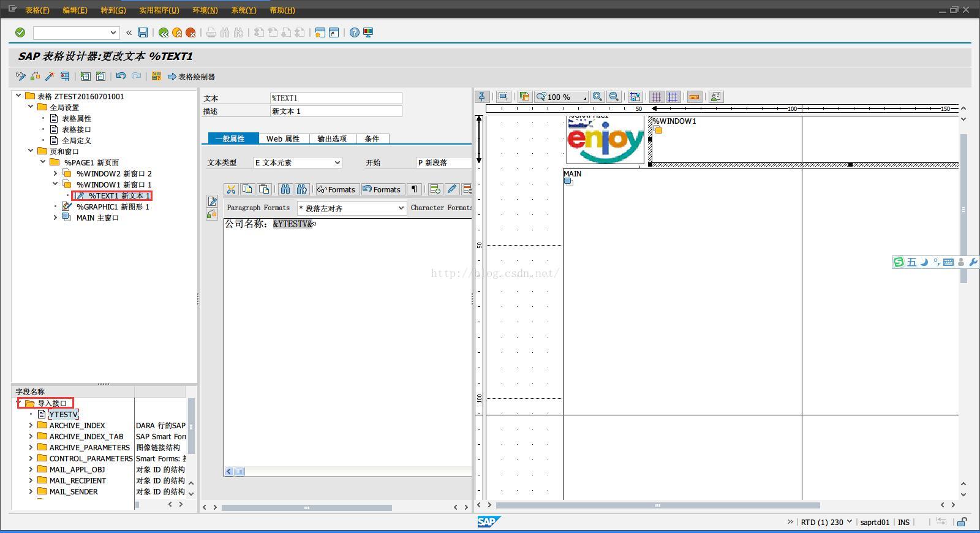
Task: Toggle paragraph marks ¶ button
Action: pos(415,189)
